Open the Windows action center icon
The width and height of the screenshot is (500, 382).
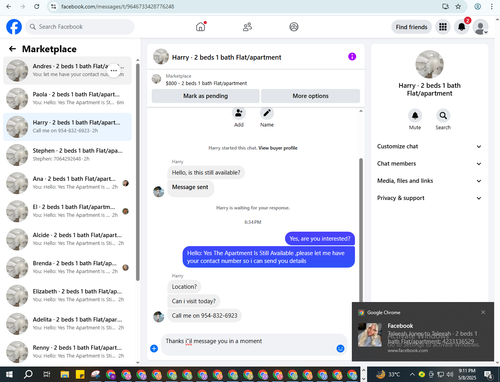pyautogui.click(x=488, y=374)
